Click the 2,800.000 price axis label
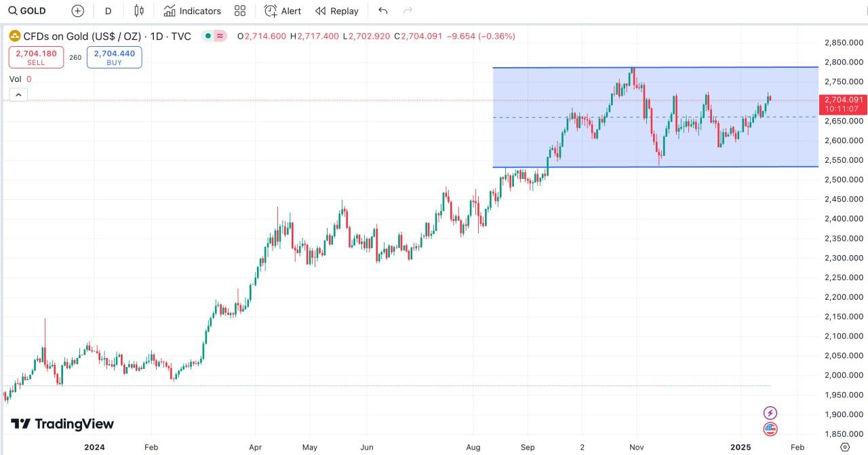Viewport: 868px width, 455px height. 844,62
